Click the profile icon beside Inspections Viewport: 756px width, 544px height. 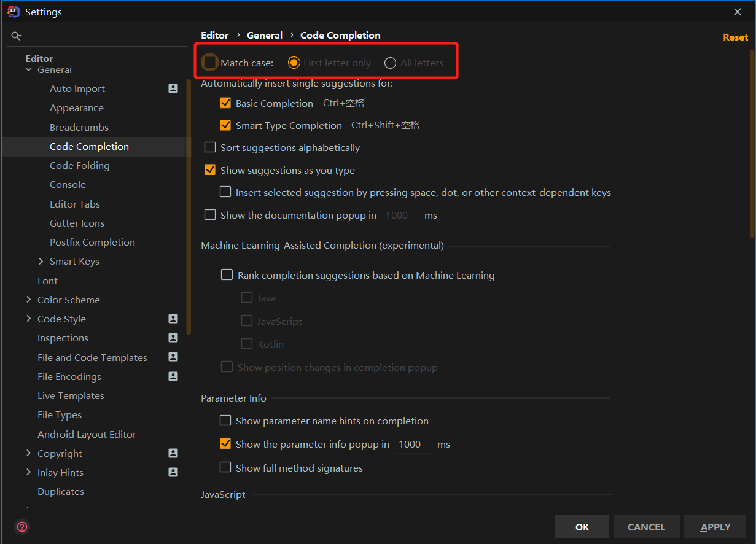coord(173,338)
